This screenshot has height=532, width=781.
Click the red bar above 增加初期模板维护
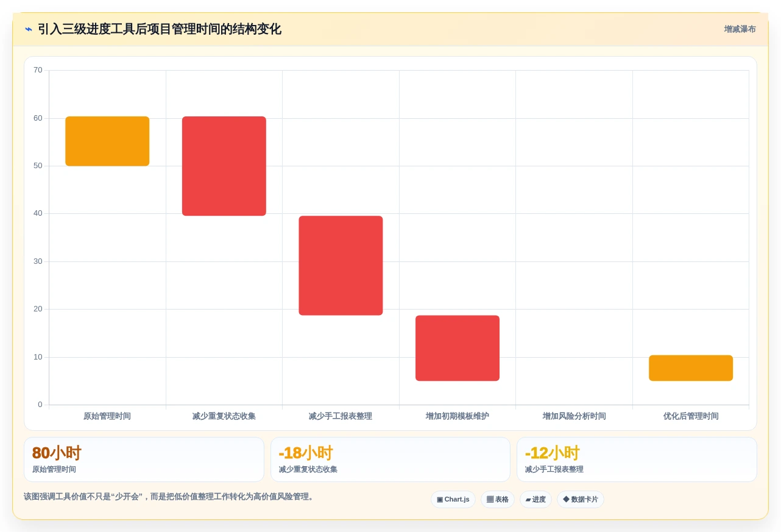pyautogui.click(x=458, y=348)
